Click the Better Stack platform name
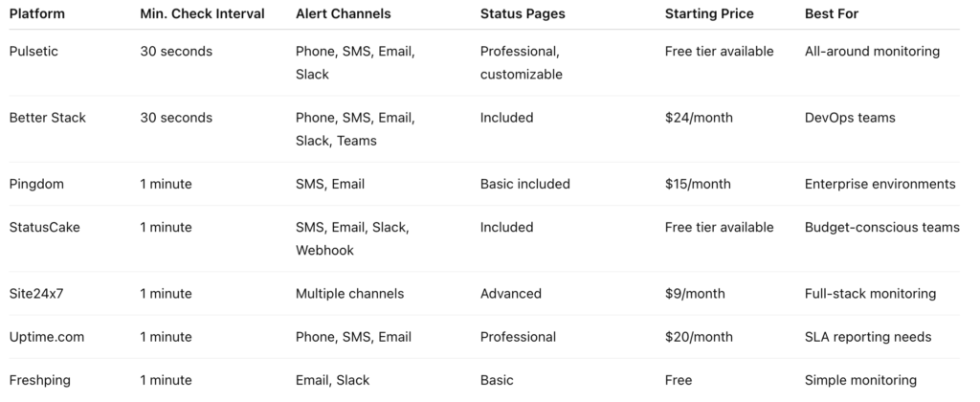This screenshot has height=402, width=980. [48, 118]
